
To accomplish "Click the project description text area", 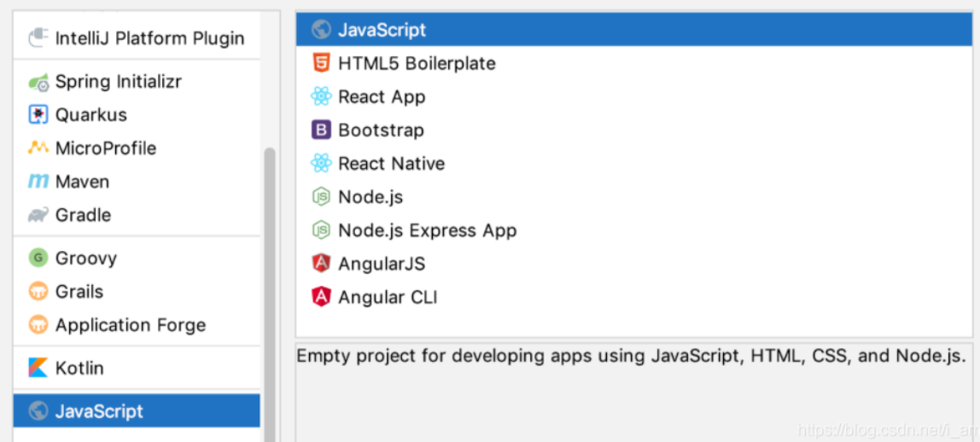I will (633, 392).
